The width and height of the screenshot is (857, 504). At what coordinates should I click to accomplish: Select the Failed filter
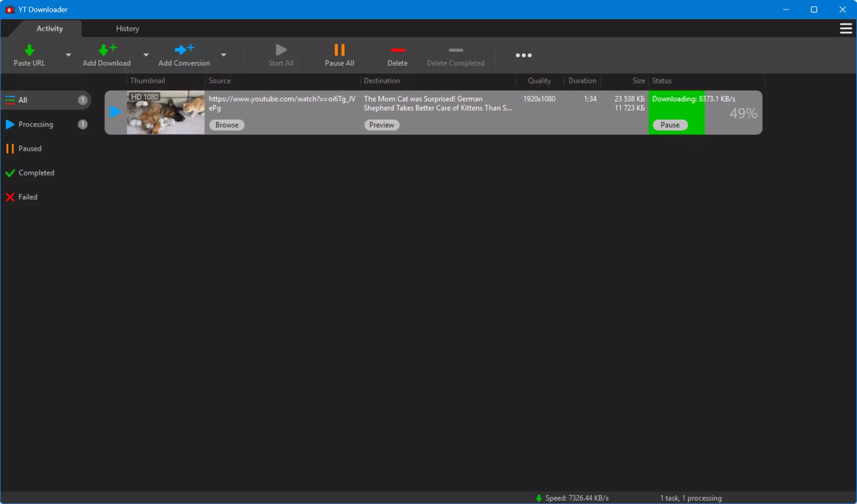click(x=46, y=197)
